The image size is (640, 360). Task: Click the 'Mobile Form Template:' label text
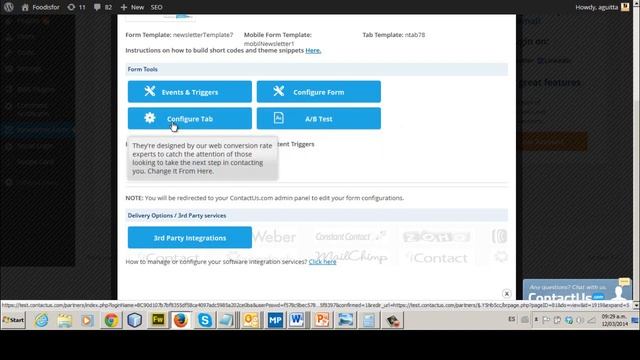pyautogui.click(x=278, y=35)
